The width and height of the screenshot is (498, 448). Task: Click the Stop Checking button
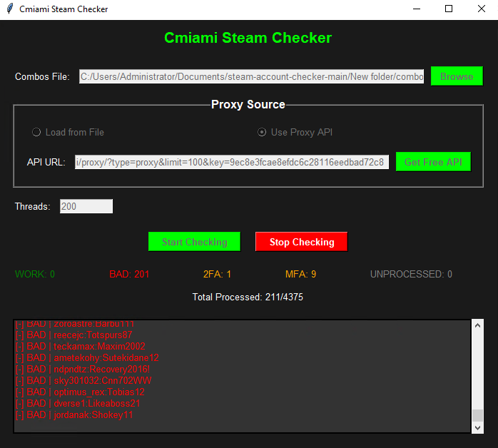point(301,242)
